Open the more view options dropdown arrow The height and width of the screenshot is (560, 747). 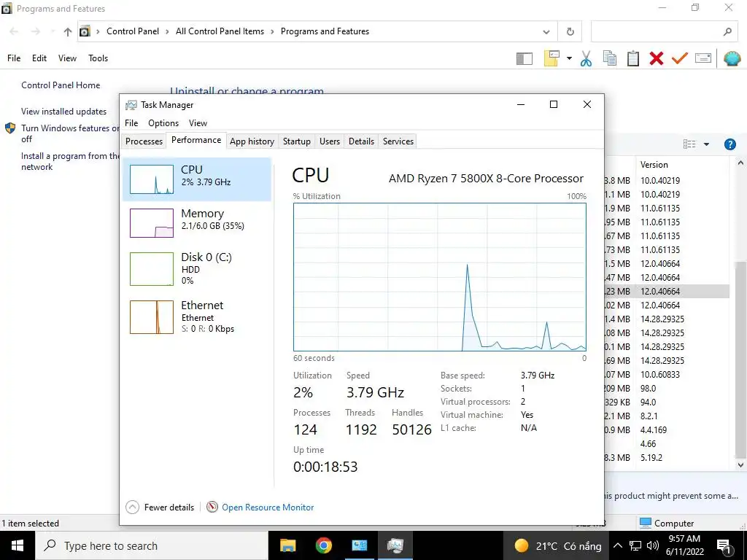coord(706,144)
